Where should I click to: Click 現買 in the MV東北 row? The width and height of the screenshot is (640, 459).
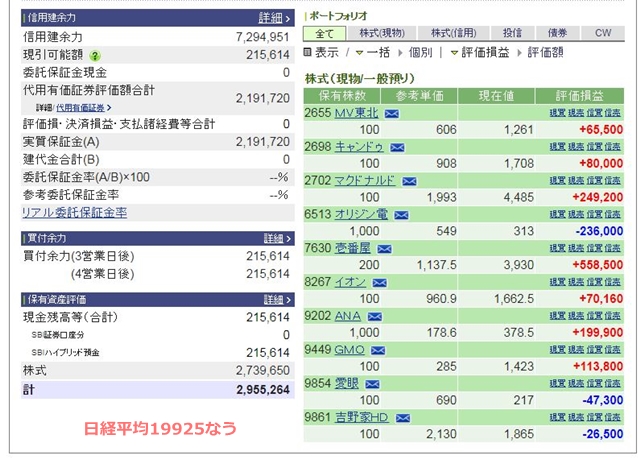point(557,113)
